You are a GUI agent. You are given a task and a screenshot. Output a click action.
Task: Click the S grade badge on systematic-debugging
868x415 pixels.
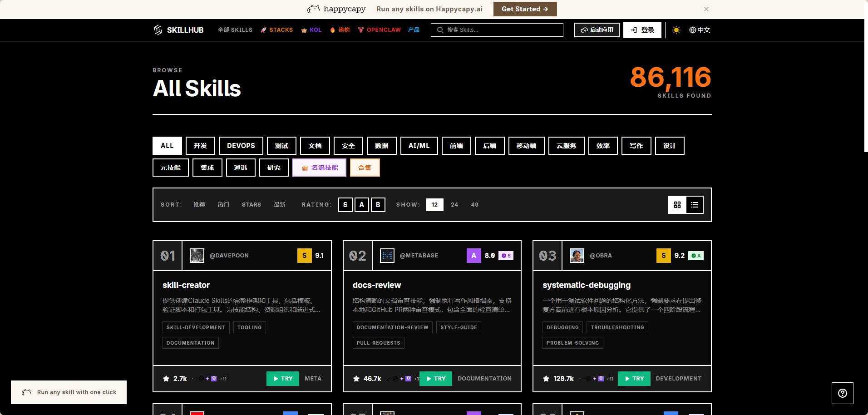[x=664, y=256]
